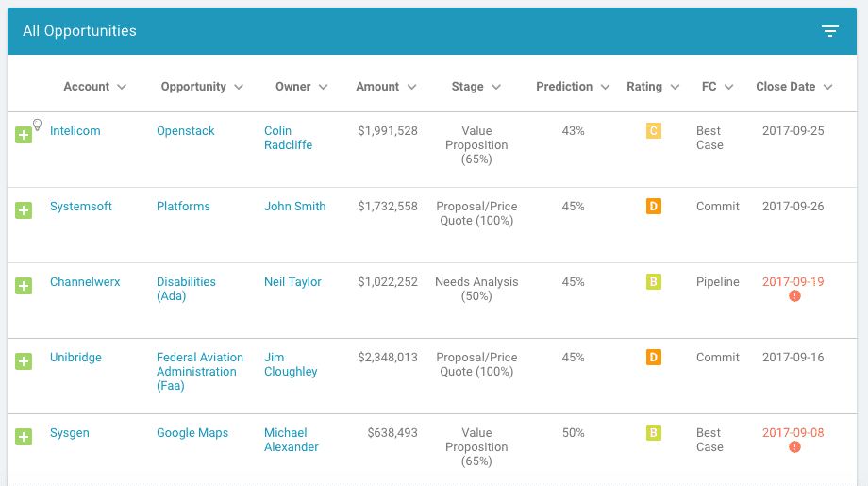Open the Stage column dropdown
The width and height of the screenshot is (868, 486).
pyautogui.click(x=496, y=87)
